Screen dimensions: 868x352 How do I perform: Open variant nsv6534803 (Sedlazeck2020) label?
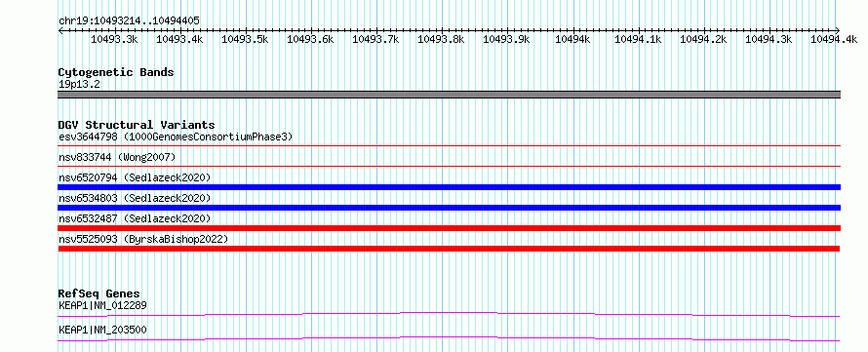click(135, 198)
